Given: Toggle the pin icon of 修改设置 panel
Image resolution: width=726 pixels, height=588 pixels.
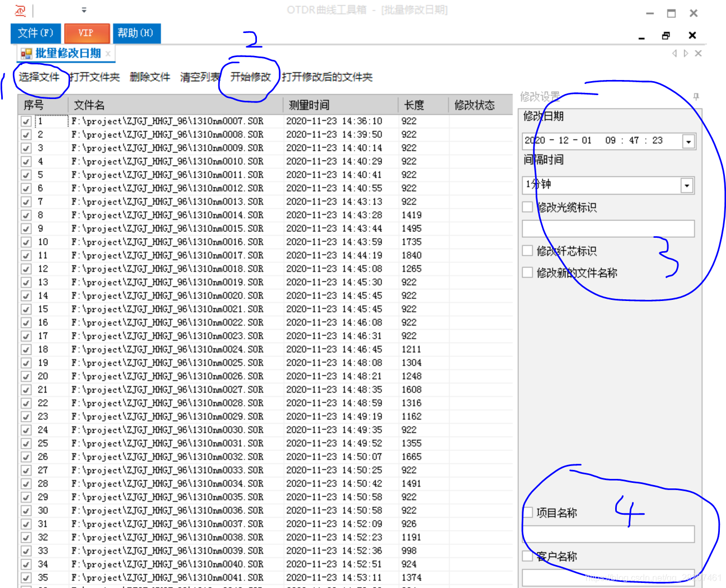Looking at the screenshot, I should [696, 97].
